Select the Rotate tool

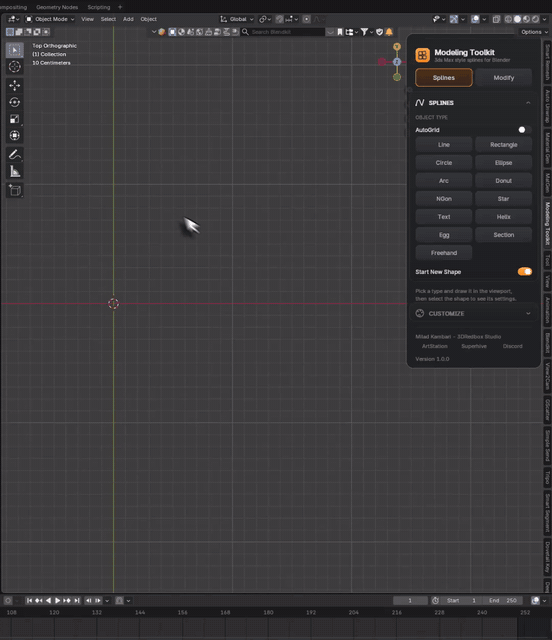tap(15, 102)
